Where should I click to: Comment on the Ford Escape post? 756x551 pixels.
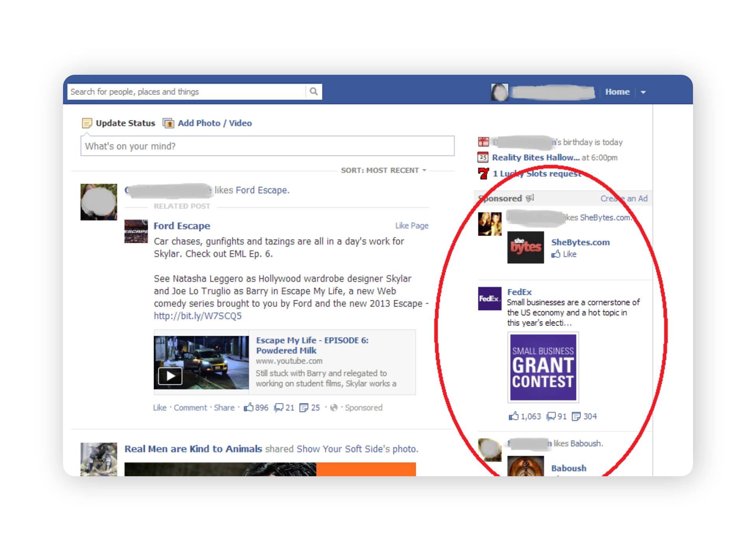(x=190, y=408)
